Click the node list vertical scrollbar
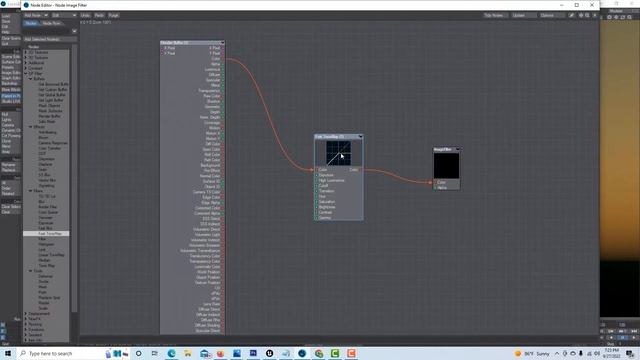 coord(74,178)
